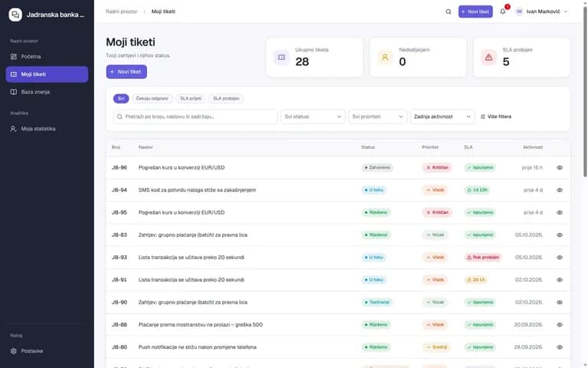This screenshot has height=368, width=588.
Task: Open Moja statistika in sidebar
Action: pyautogui.click(x=47, y=129)
